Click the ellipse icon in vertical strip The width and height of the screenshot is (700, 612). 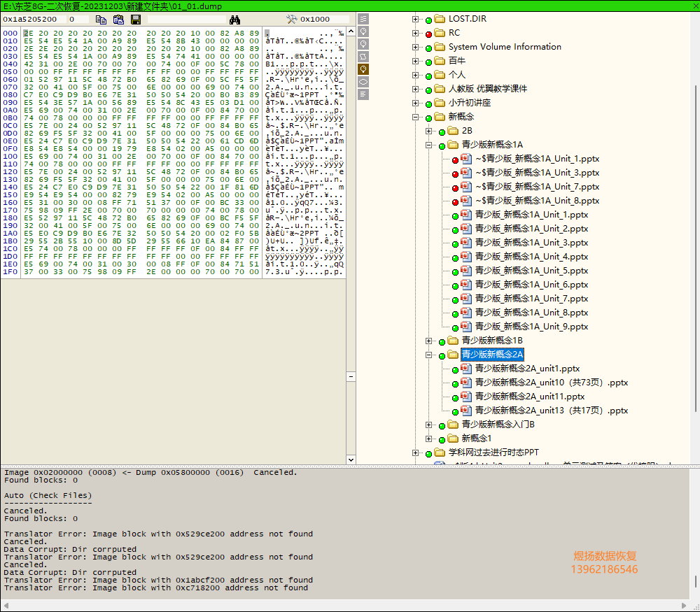pos(363,82)
